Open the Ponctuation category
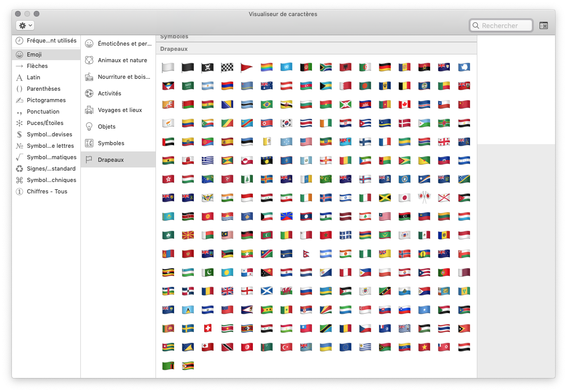Image resolution: width=567 pixels, height=392 pixels. 46,111
